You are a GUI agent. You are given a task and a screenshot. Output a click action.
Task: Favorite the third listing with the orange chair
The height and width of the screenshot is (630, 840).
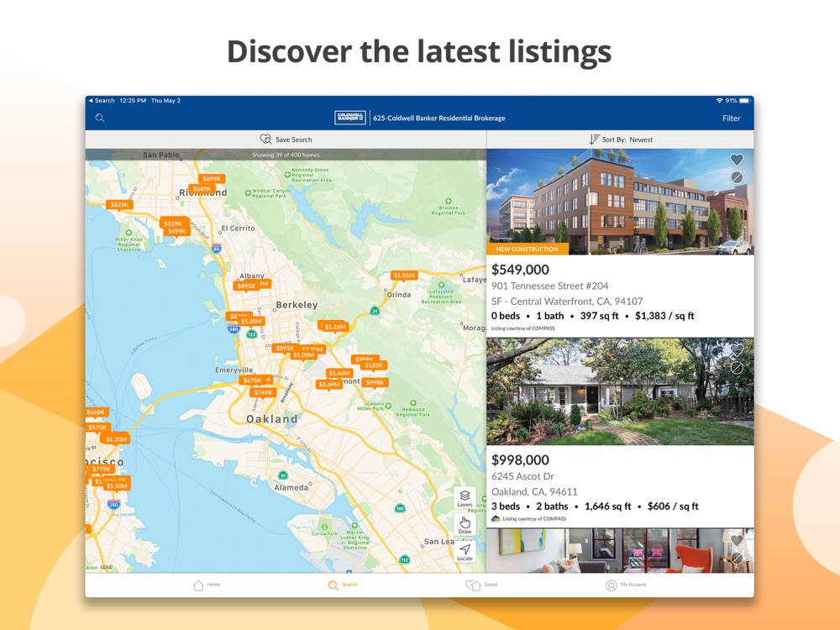click(737, 540)
